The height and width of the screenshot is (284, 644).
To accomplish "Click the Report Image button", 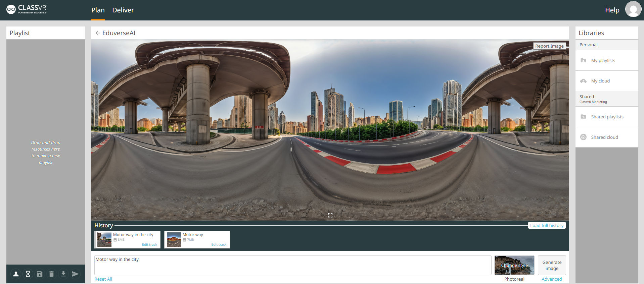I will 549,46.
